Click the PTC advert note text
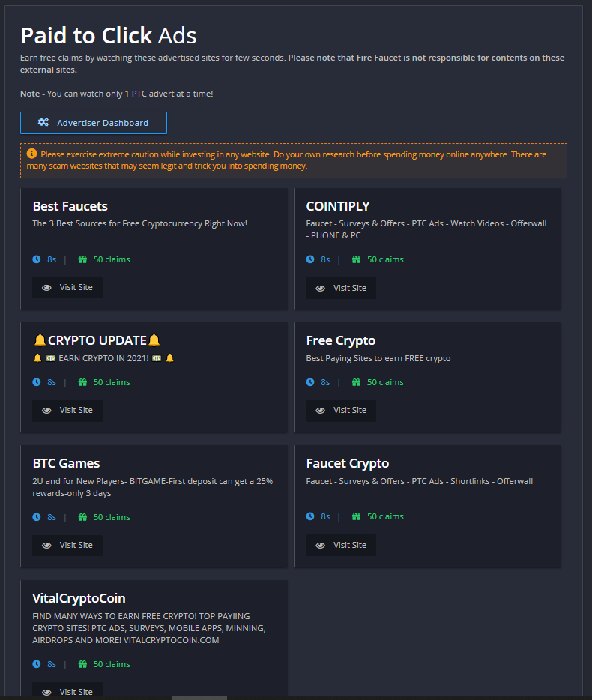The height and width of the screenshot is (700, 592). 116,94
